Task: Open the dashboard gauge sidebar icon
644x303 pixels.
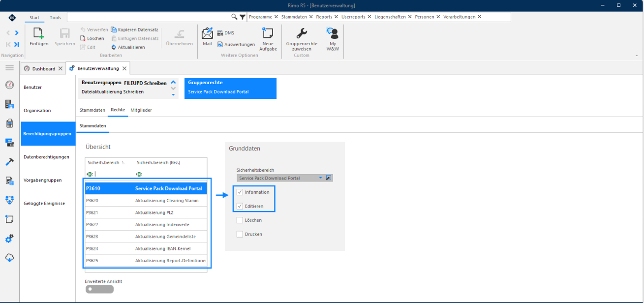Action: 9,85
